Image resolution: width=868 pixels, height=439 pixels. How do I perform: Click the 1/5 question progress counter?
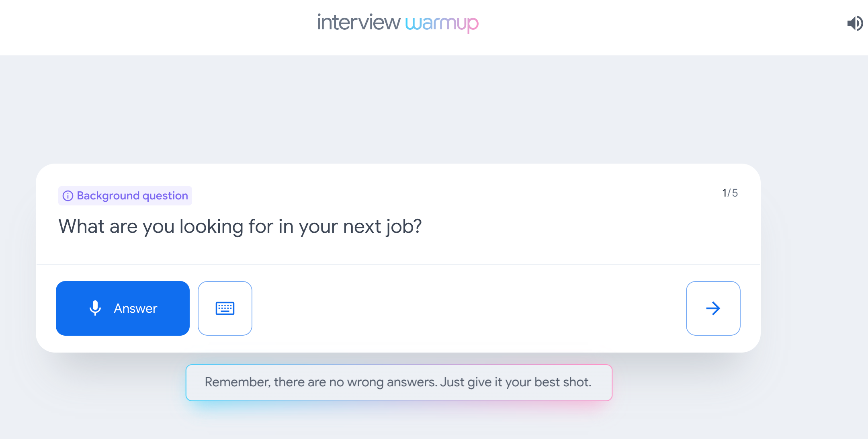coord(730,193)
